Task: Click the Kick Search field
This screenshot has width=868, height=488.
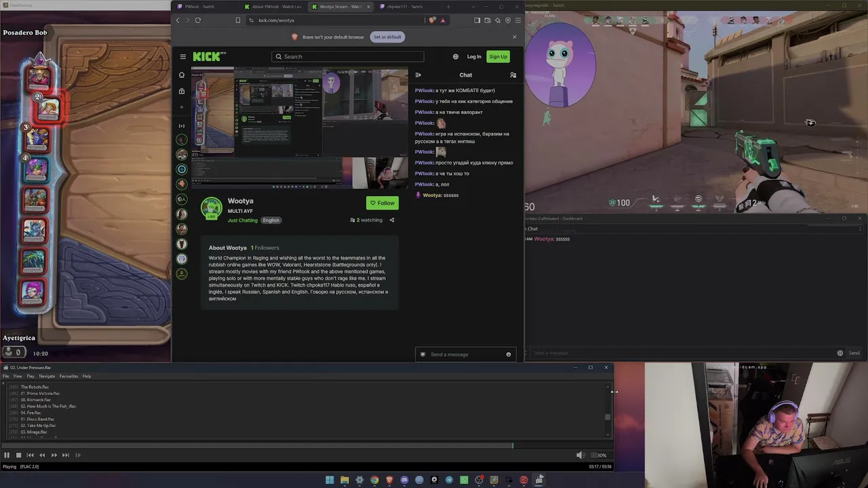Action: 348,57
